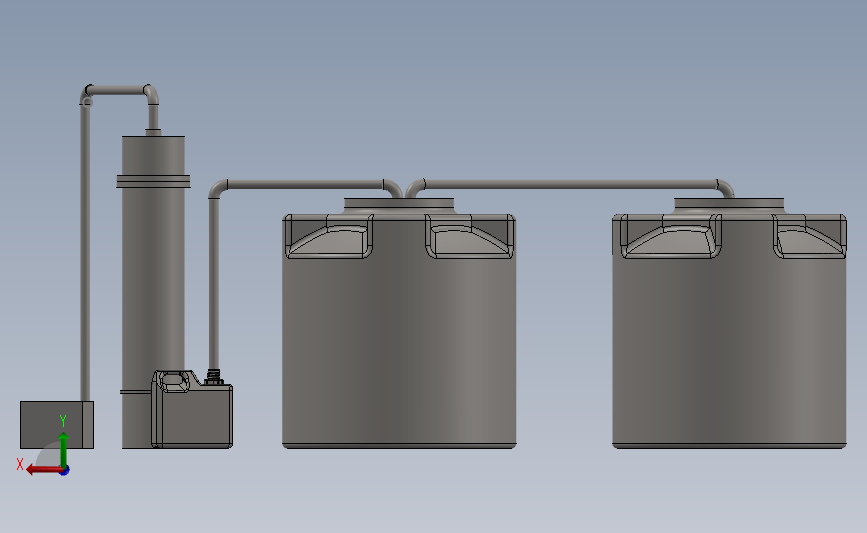Viewport: 867px width, 533px height.
Task: Select the threaded cap on the jerry can
Action: pyautogui.click(x=214, y=378)
